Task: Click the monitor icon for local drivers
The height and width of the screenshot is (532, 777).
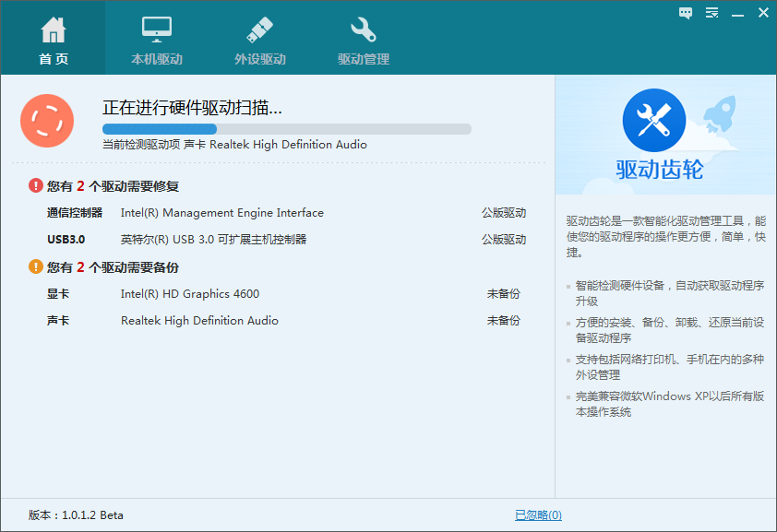Action: (157, 30)
